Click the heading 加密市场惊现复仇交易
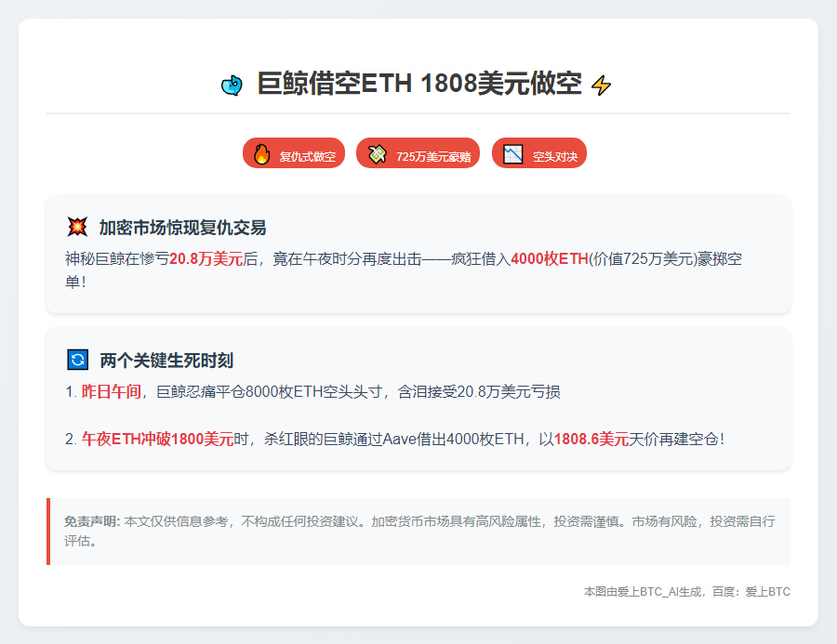Screen dimensions: 837x644 click(x=182, y=228)
